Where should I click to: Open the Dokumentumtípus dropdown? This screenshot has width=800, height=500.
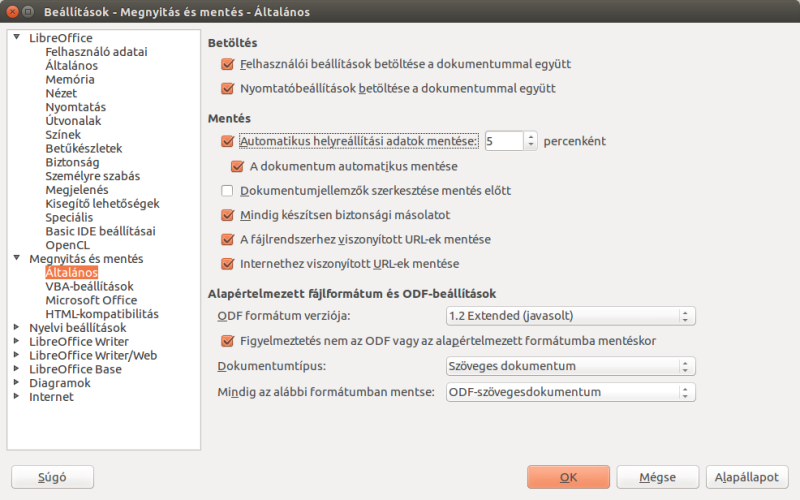click(x=570, y=366)
